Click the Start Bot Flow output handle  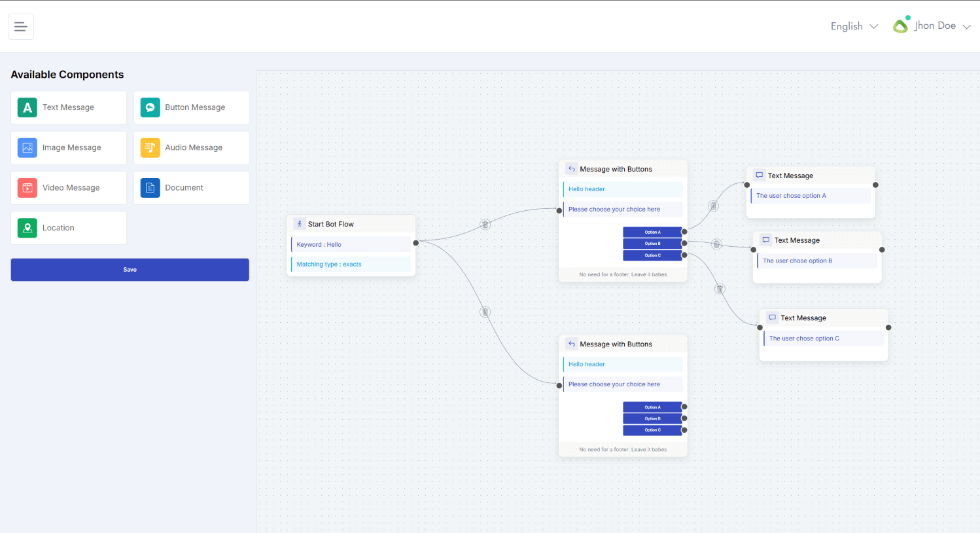coord(415,243)
